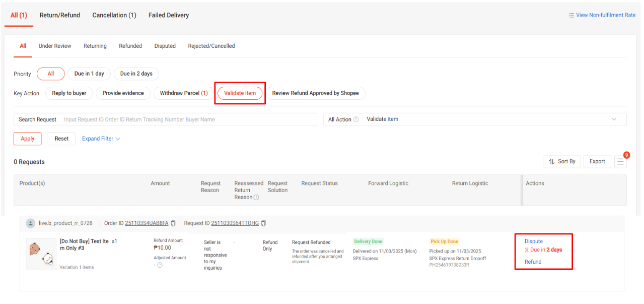This screenshot has height=304, width=644.
Task: Toggle the Provide evidence key action
Action: pos(123,93)
